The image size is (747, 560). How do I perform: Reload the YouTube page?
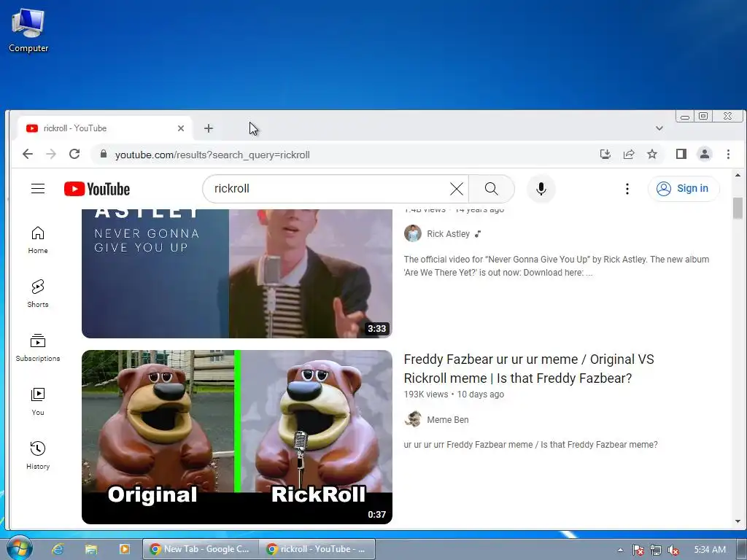click(x=74, y=154)
